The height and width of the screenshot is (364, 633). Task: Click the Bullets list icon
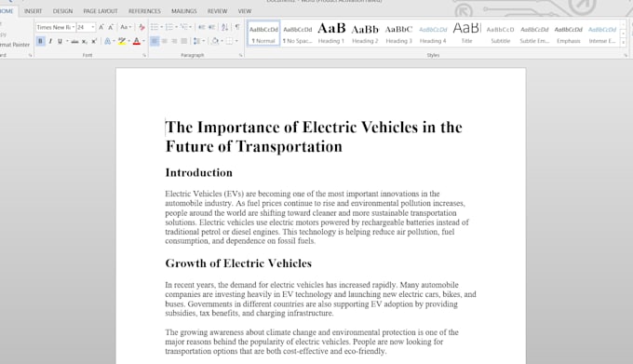click(155, 27)
